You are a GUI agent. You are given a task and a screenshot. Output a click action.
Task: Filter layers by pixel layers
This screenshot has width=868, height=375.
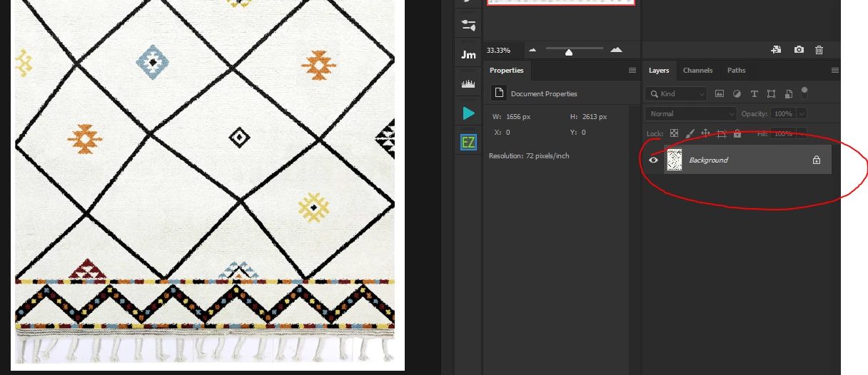[x=720, y=93]
